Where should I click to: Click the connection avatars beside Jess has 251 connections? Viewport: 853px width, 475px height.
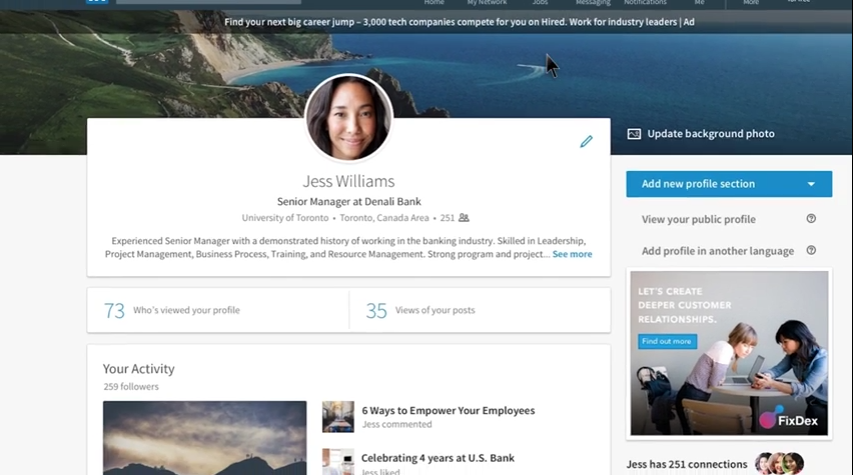pos(779,464)
